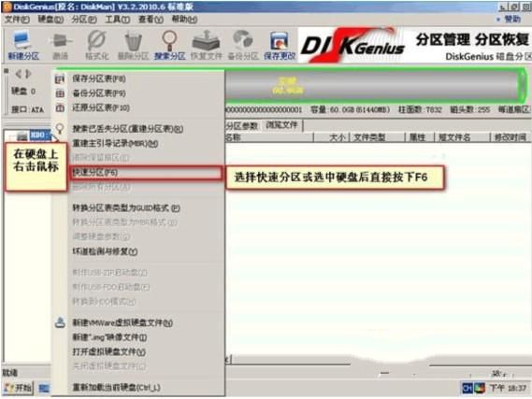Screen dimensions: 532x399
Task: Switch to the 浏览文件 tab
Action: [x=281, y=125]
